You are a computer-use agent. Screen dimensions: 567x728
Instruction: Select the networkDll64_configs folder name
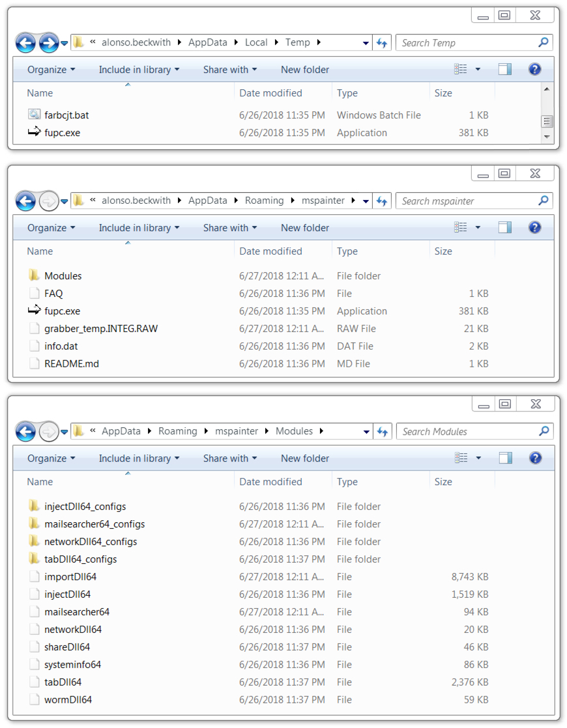pos(91,542)
